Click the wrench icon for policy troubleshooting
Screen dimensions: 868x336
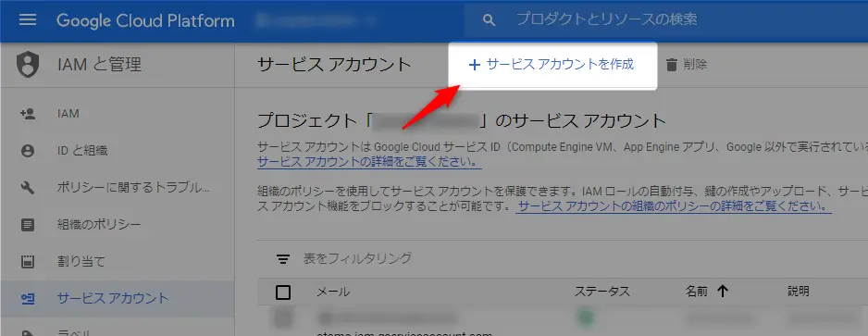tap(27, 188)
